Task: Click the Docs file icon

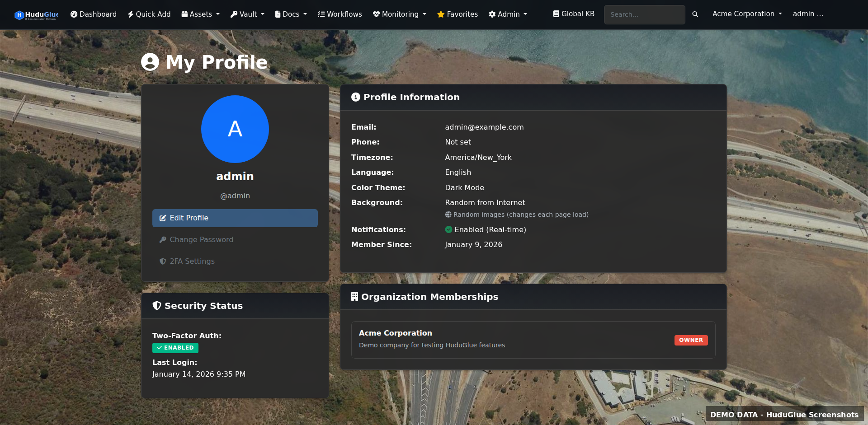Action: [278, 14]
